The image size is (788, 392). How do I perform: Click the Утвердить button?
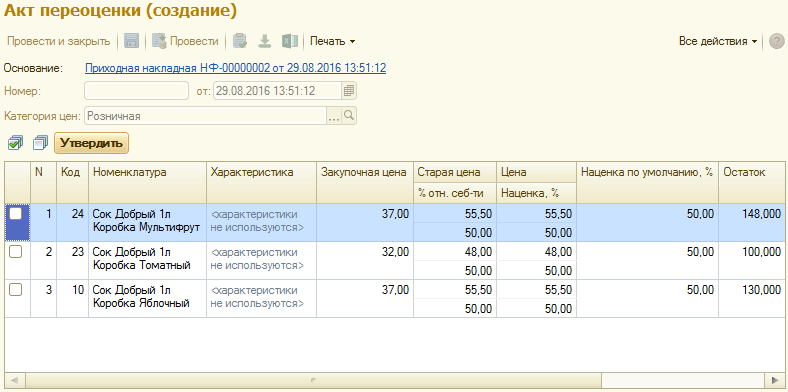tap(91, 143)
